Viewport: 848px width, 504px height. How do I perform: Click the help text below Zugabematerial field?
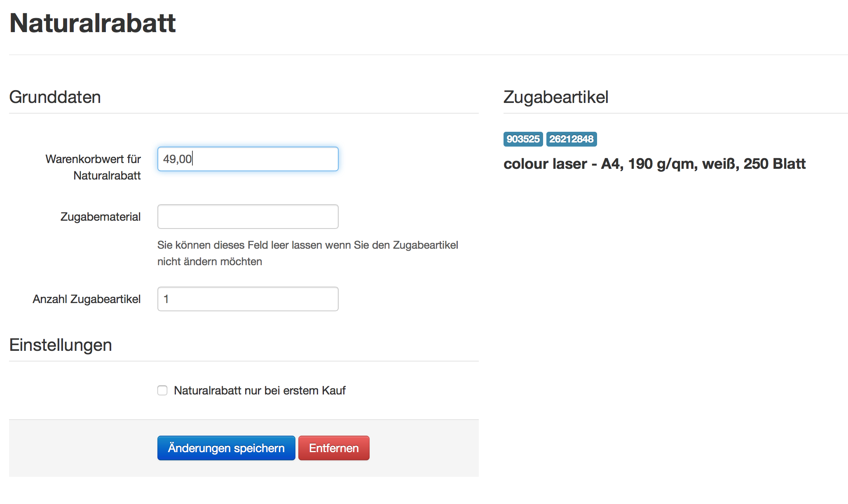point(307,253)
